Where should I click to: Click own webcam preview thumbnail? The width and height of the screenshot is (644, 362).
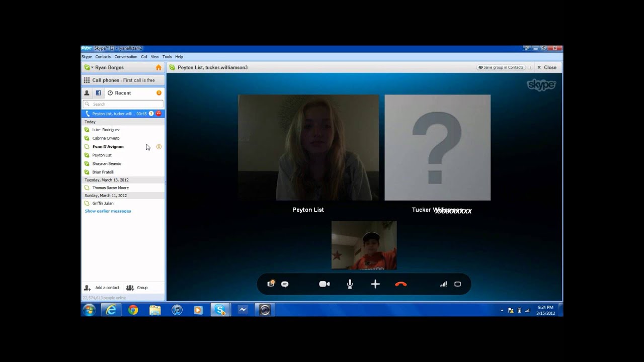point(364,245)
